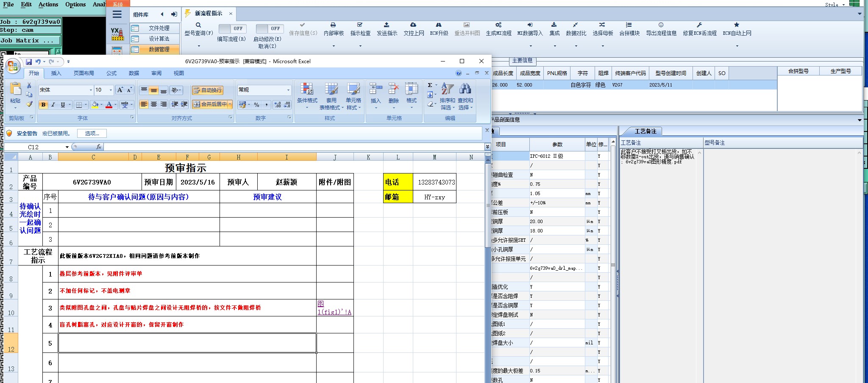
Task: Click the Excel help question mark
Action: 459,73
